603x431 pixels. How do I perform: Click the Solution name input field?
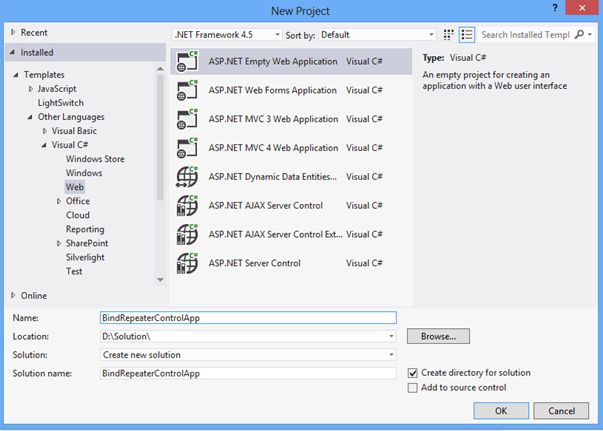(x=248, y=373)
